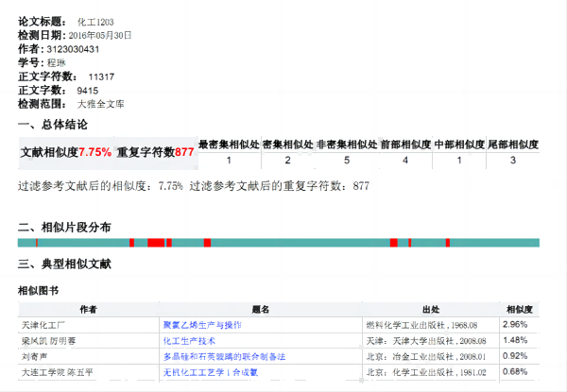Click the red 877 repeated character count

(x=184, y=152)
